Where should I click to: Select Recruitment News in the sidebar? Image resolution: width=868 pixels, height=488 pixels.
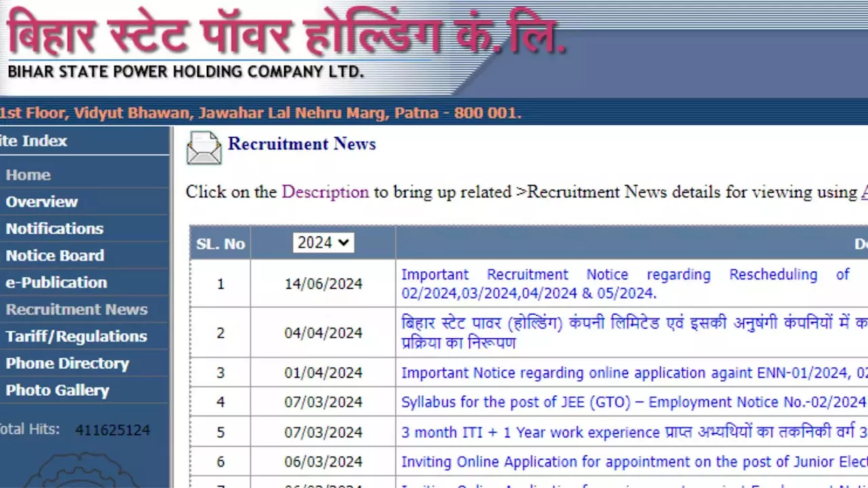pyautogui.click(x=77, y=310)
